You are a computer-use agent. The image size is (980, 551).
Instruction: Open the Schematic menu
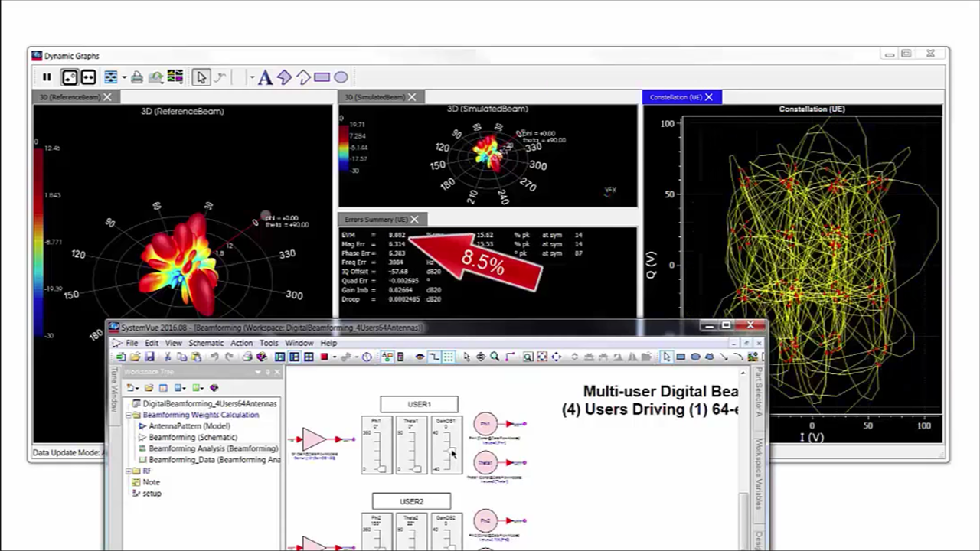206,343
